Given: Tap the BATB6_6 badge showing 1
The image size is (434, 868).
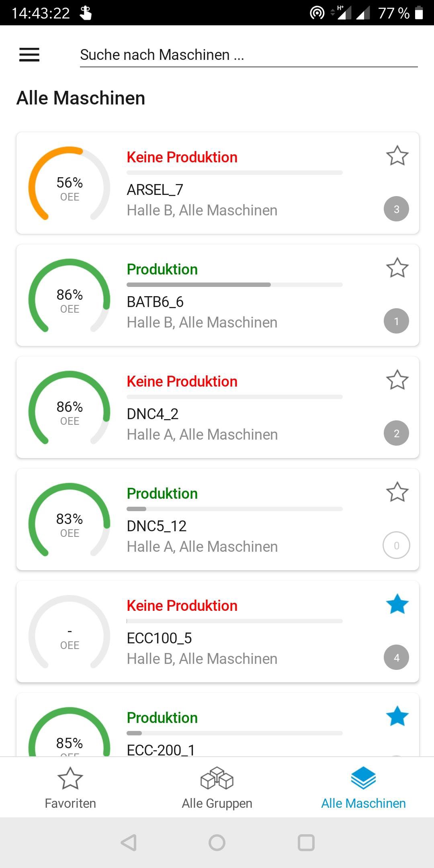Looking at the screenshot, I should tap(396, 321).
